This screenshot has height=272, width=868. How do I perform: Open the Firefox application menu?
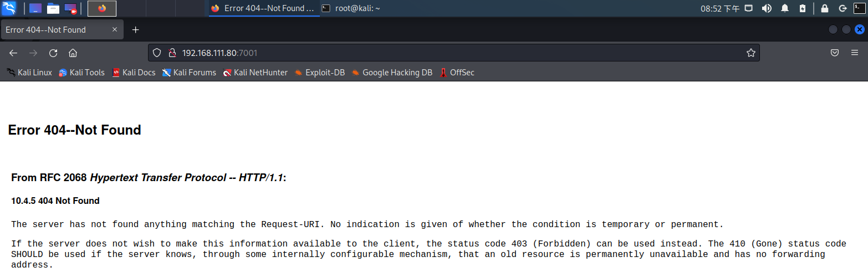855,53
